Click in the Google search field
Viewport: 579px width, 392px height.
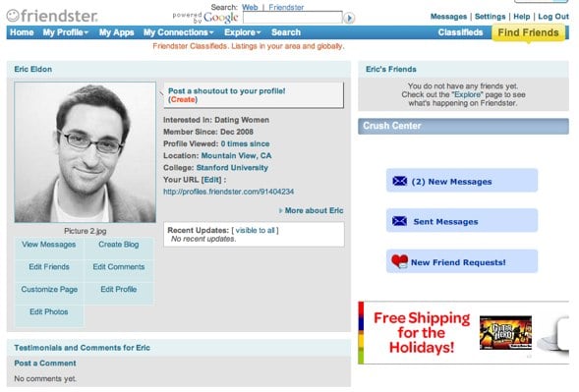[x=293, y=18]
